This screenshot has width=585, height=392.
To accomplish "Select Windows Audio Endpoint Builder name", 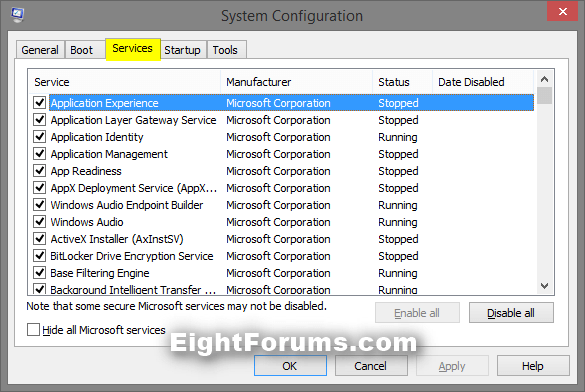I will 127,205.
